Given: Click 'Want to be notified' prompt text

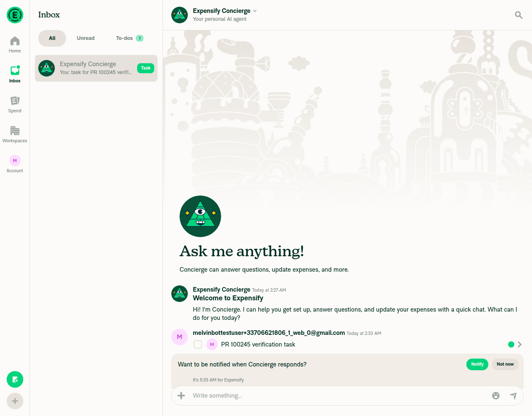Looking at the screenshot, I should click(x=242, y=364).
